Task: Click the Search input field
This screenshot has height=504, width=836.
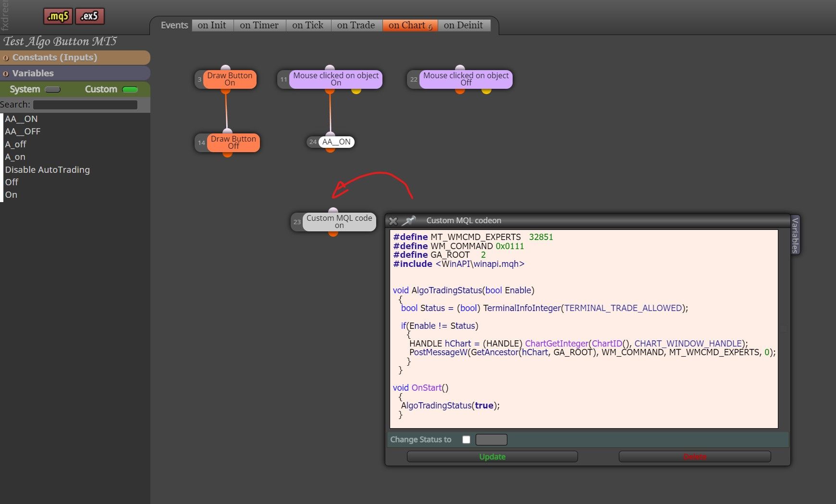Action: click(x=85, y=105)
